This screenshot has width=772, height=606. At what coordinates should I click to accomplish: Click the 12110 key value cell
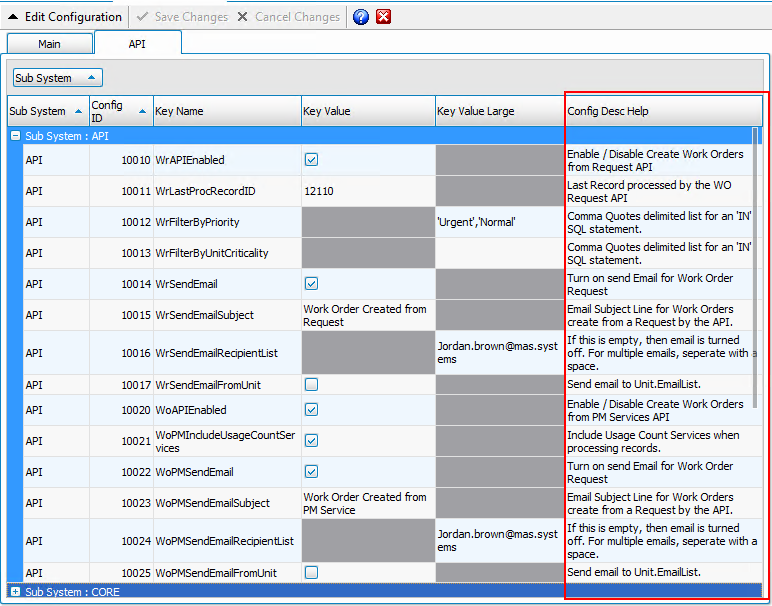click(368, 191)
